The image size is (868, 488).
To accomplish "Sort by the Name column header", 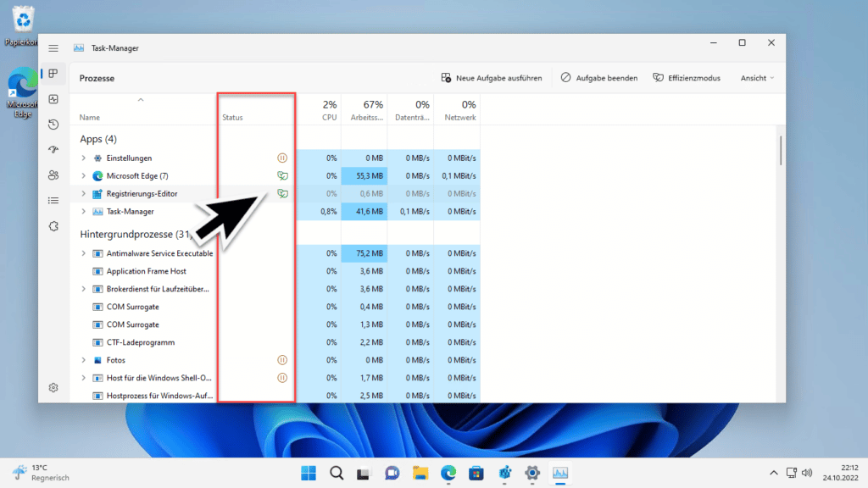I will [142, 109].
